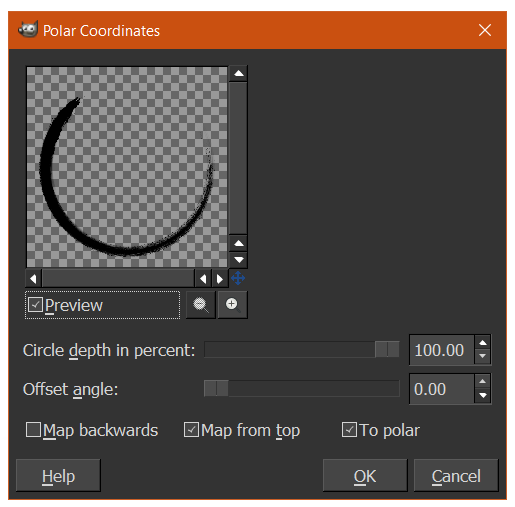
Task: Click the top up arrow of vertical scrollbar
Action: coord(239,74)
